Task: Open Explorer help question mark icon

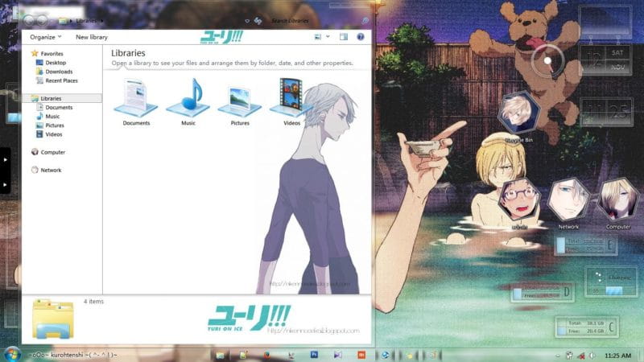Action: click(x=360, y=37)
